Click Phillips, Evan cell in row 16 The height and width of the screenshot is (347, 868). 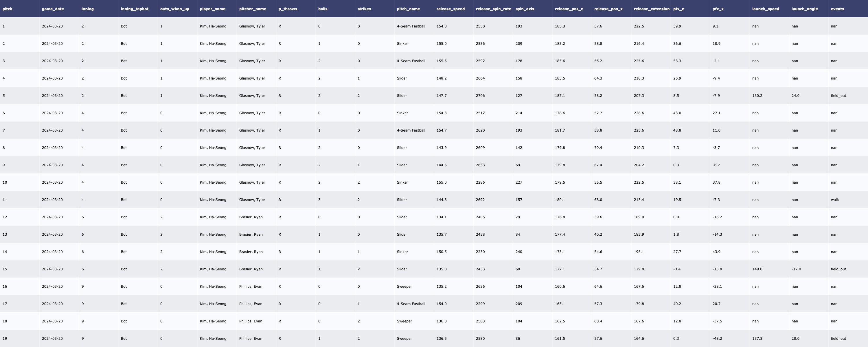point(250,287)
